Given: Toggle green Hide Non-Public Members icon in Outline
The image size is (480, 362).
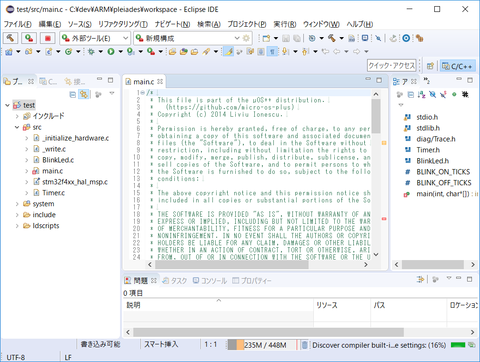Looking at the screenshot, I should coord(454,95).
